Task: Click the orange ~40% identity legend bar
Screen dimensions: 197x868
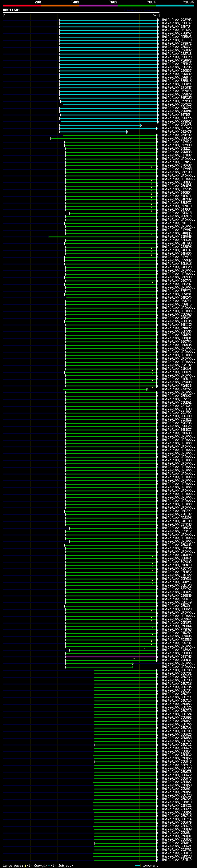Action: coord(60,6)
